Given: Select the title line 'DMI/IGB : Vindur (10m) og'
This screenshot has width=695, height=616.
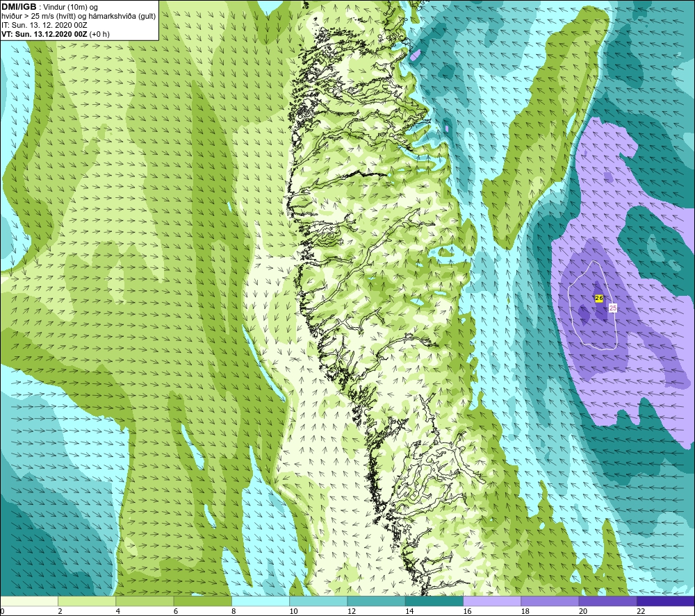Looking at the screenshot, I should [51, 7].
